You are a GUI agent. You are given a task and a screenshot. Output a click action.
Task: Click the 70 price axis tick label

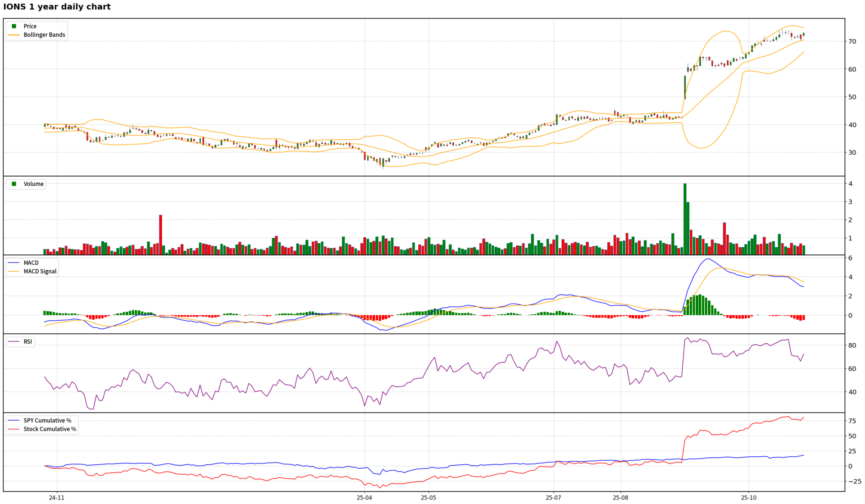click(852, 41)
